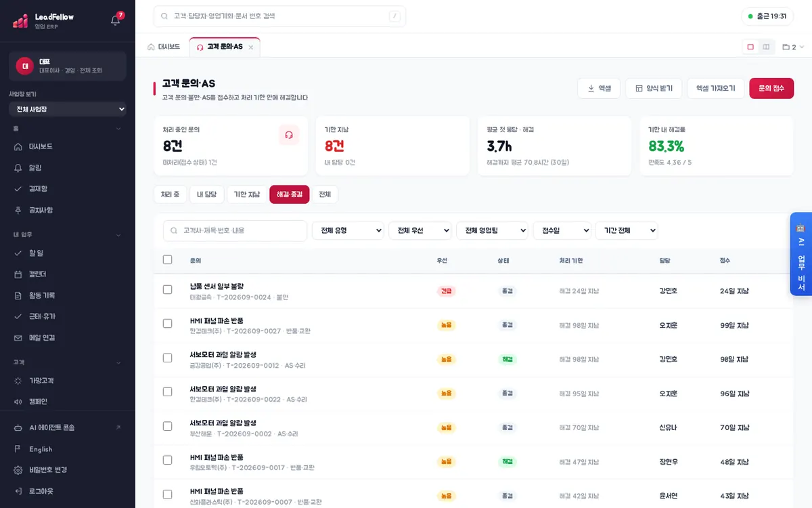Switch to the 대시보드 tab
Viewport: 812px width, 508px height.
(x=164, y=47)
